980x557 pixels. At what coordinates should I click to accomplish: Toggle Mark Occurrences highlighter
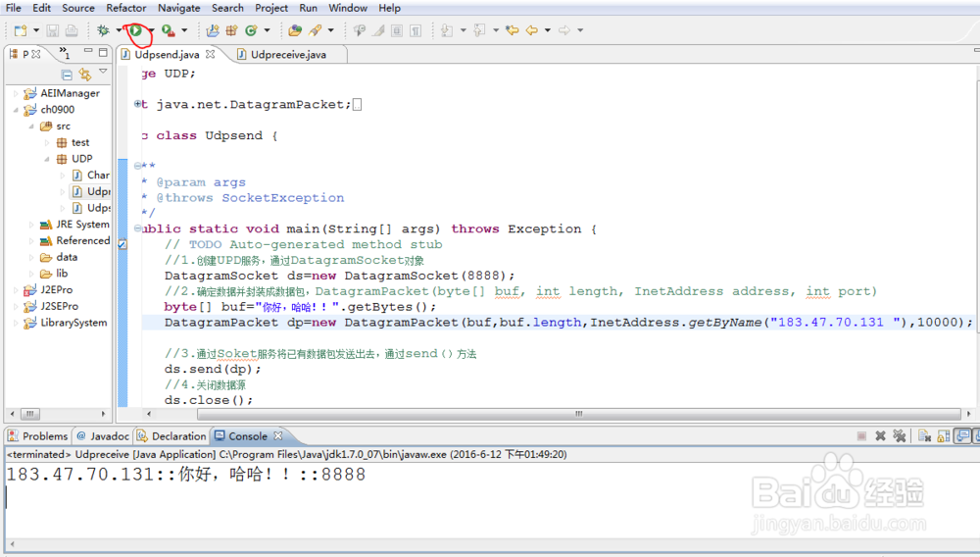tap(378, 30)
